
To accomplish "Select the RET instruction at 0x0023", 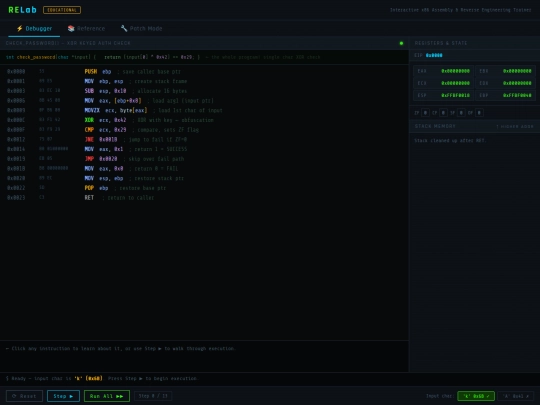I will 204,198.
